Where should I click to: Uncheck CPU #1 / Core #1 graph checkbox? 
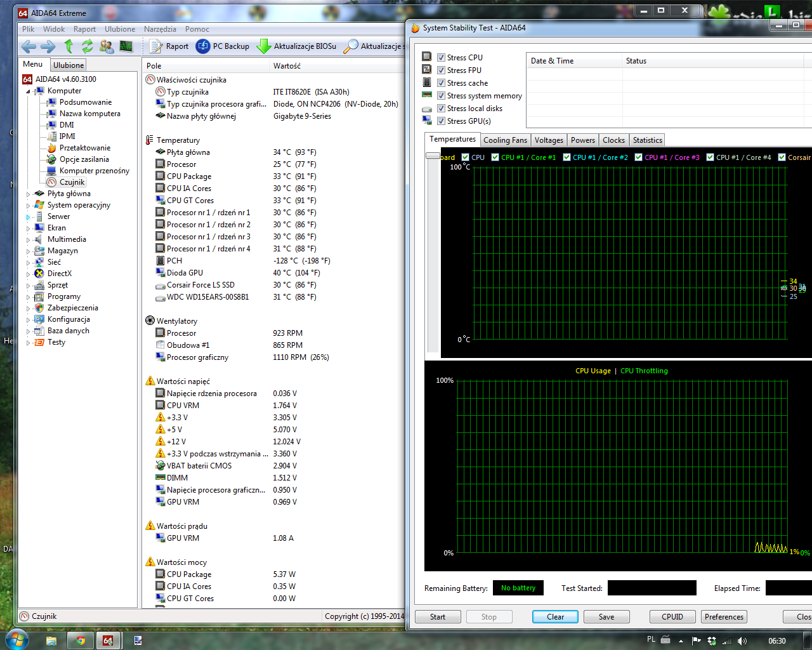point(495,157)
